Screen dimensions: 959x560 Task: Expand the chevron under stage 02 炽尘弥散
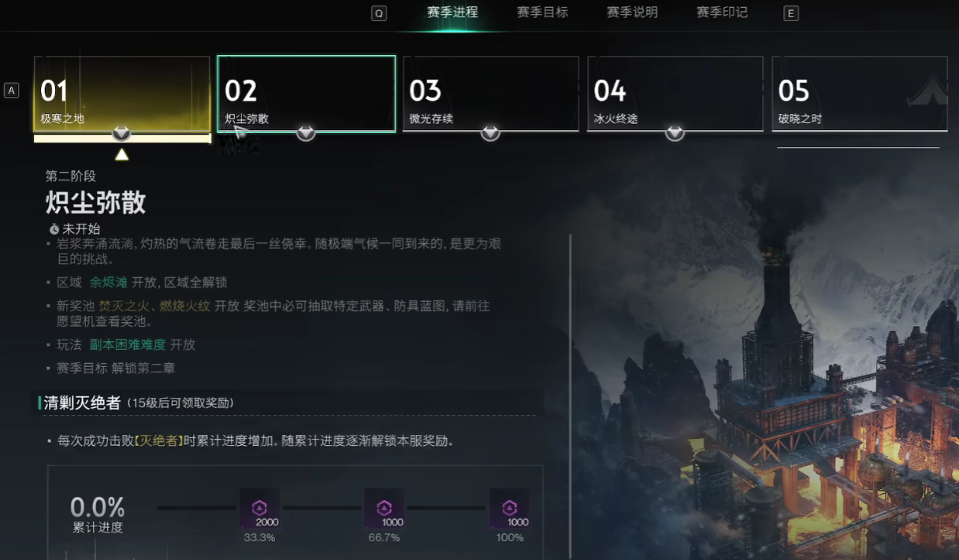click(x=306, y=133)
